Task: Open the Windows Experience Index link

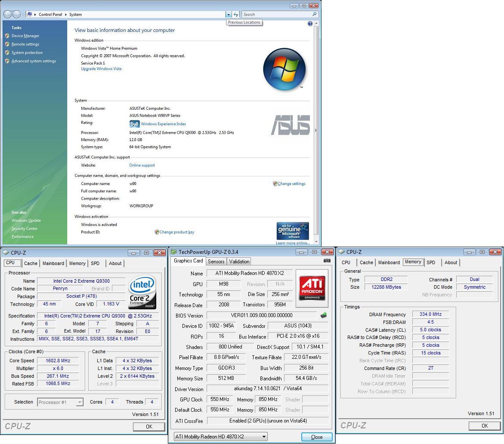Action: 163,124
